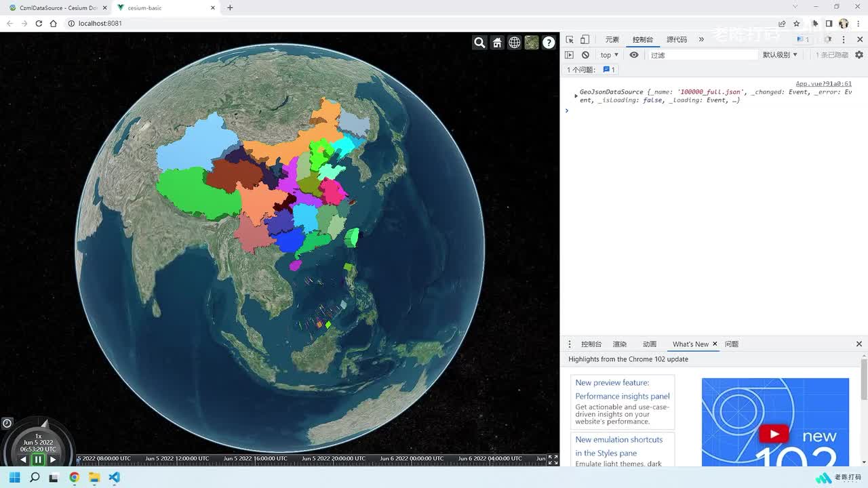Open Cesium navigation help question mark
This screenshot has width=868, height=488.
point(549,43)
